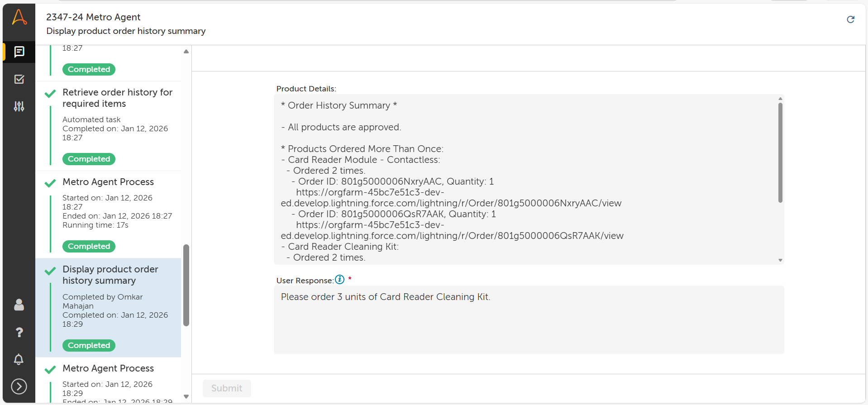Viewport: 868px width, 405px height.
Task: Open the tasks checklist sidebar icon
Action: coord(19,79)
